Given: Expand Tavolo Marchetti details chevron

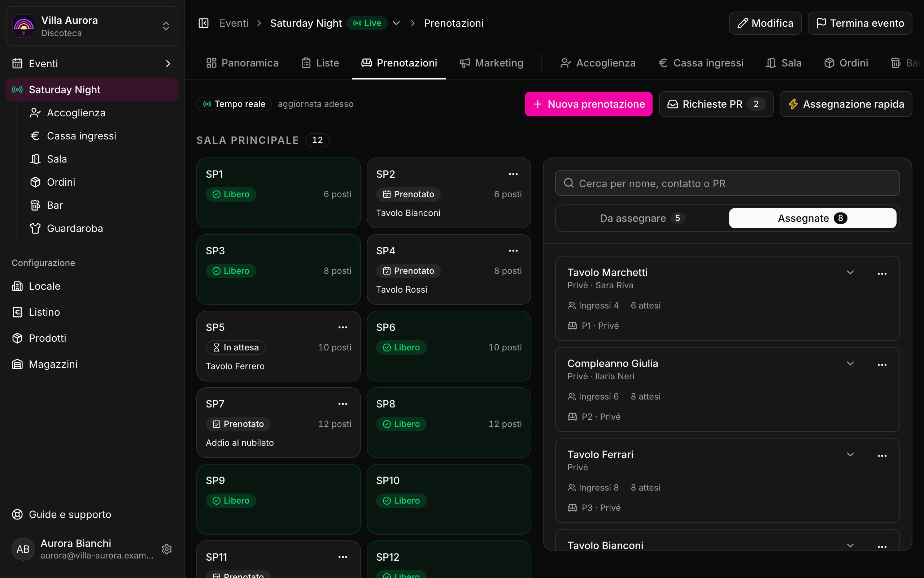Looking at the screenshot, I should click(x=850, y=272).
